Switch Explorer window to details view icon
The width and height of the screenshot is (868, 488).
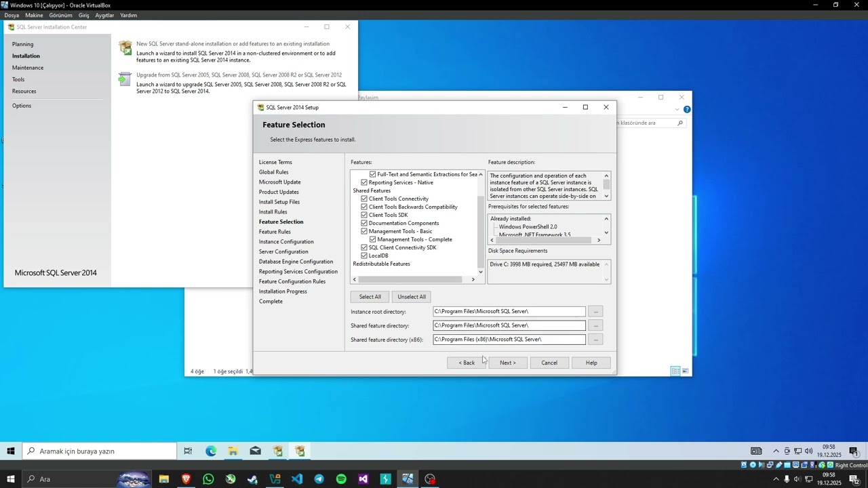pyautogui.click(x=675, y=371)
